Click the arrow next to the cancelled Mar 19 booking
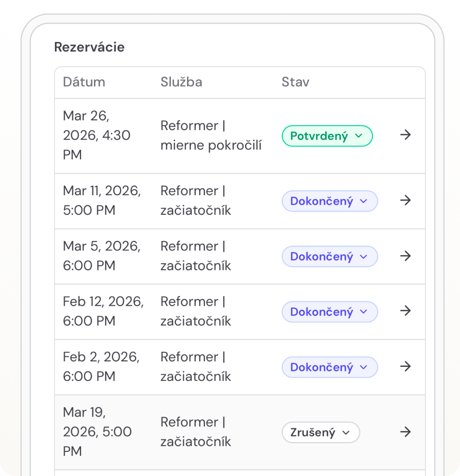Image resolution: width=460 pixels, height=476 pixels. pyautogui.click(x=405, y=432)
